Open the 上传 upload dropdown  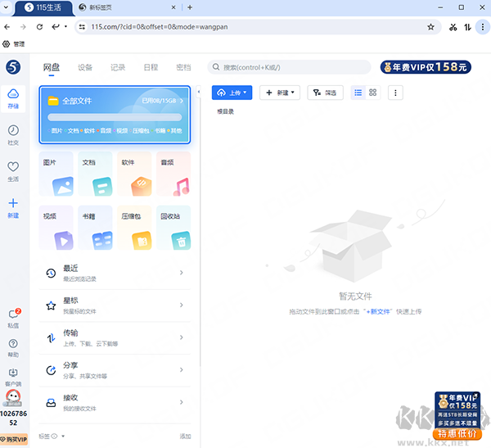[x=232, y=93]
